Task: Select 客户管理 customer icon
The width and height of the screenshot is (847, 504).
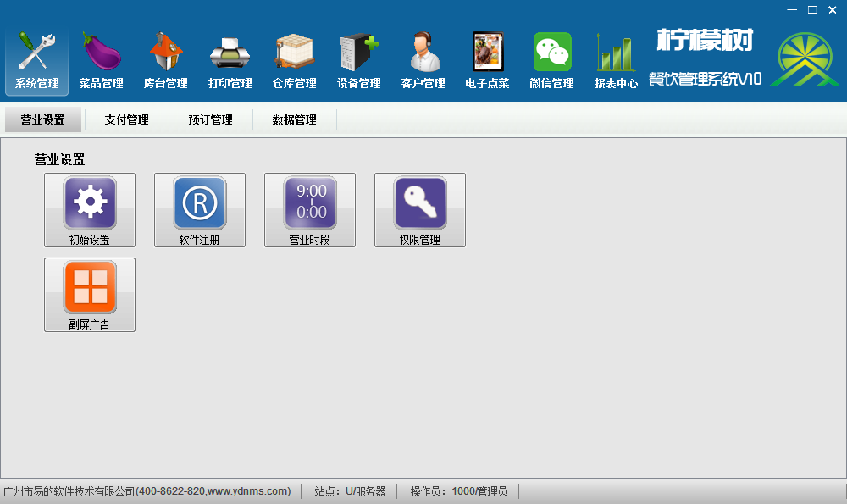Action: point(423,61)
